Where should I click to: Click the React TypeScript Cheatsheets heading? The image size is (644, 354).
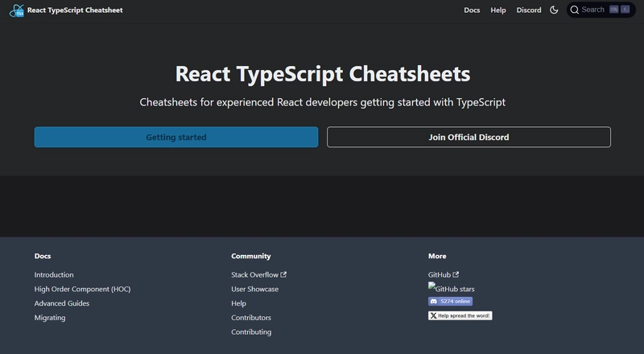pos(323,74)
